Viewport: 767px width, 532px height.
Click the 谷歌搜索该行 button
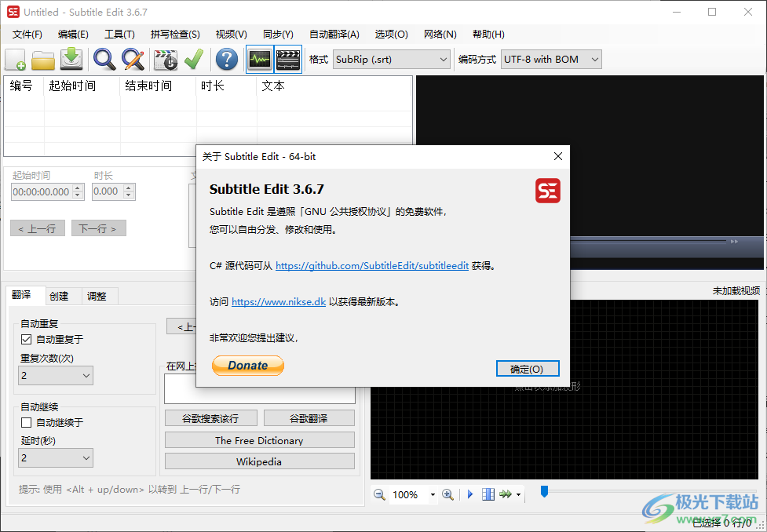[210, 418]
